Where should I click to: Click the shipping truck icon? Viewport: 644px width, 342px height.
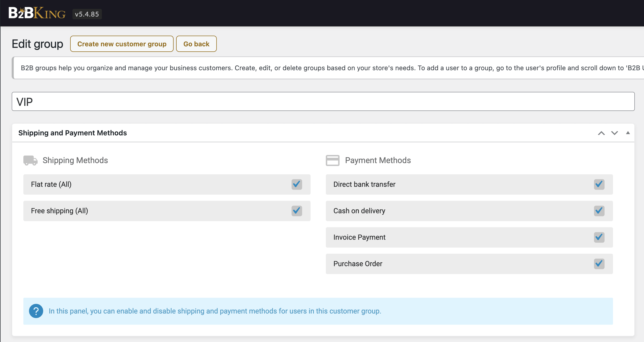click(x=30, y=160)
